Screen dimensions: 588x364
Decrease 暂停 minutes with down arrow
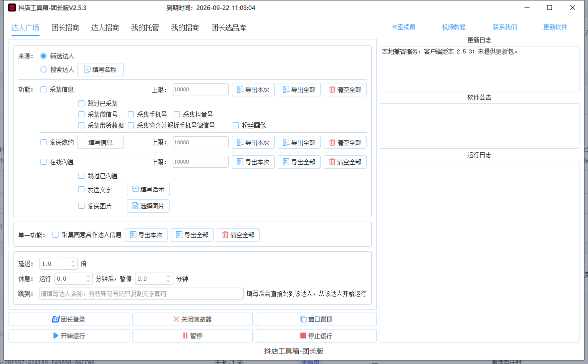coord(169,281)
